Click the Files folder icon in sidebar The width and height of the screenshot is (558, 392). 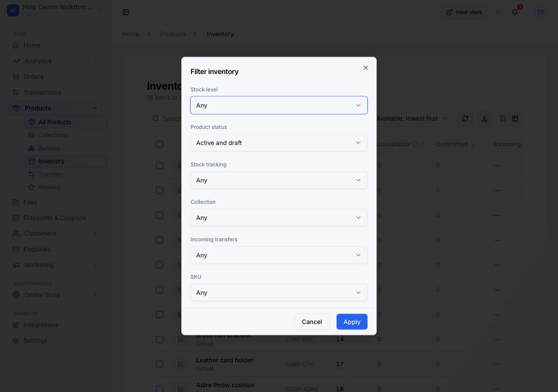tap(16, 202)
